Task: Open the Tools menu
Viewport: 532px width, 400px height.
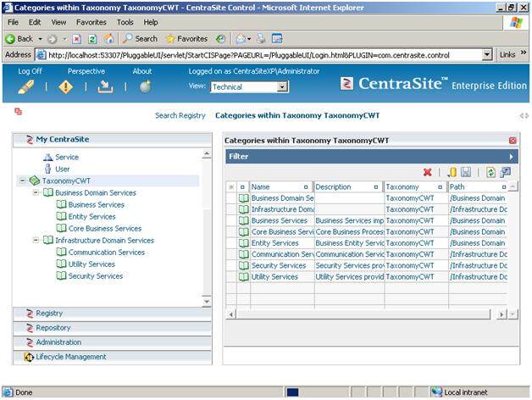Action: [125, 22]
